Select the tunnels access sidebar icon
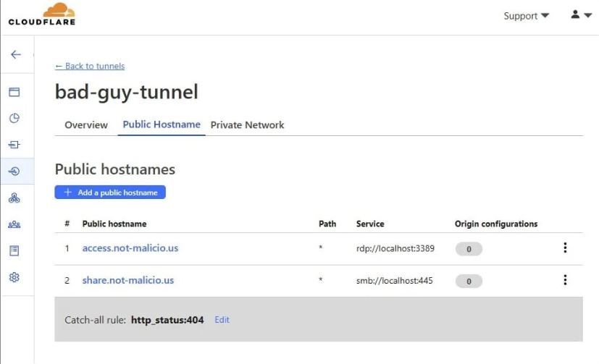 point(14,172)
